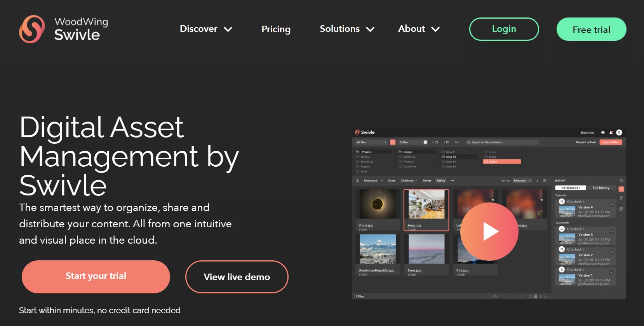
Task: Click the paperclip attachments panel icon
Action: (621, 198)
